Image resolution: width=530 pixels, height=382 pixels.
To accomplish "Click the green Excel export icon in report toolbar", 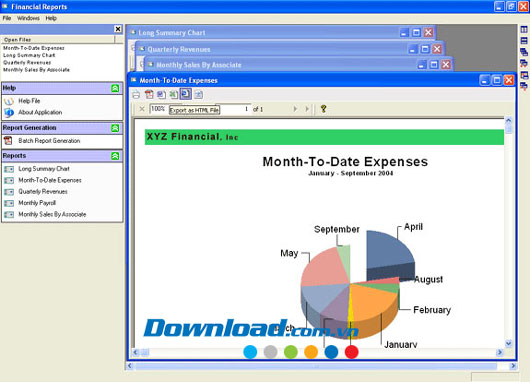I will tap(173, 95).
